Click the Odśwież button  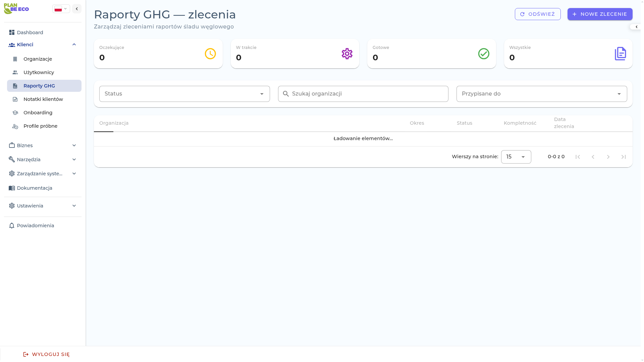(x=537, y=14)
